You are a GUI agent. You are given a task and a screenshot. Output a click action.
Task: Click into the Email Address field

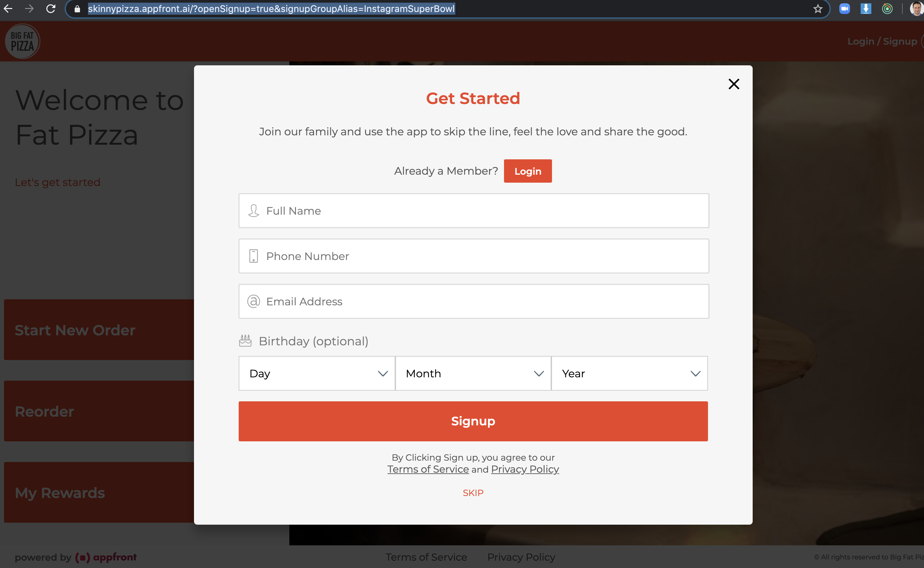coord(474,301)
